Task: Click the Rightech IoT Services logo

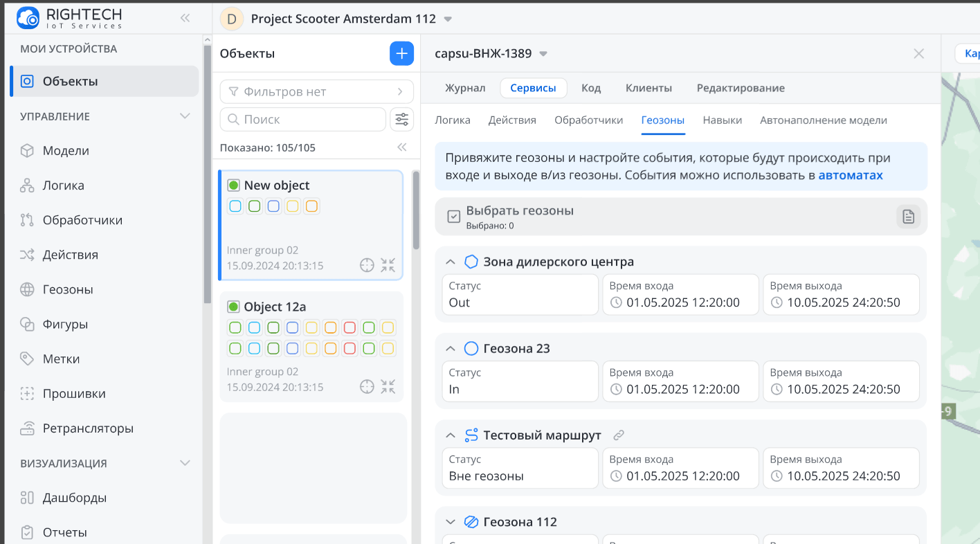Action: click(69, 18)
